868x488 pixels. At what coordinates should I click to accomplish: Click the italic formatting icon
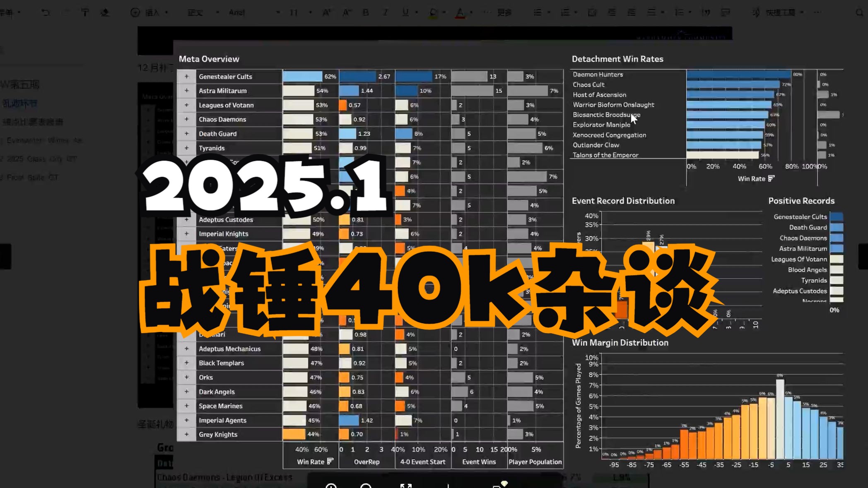[x=385, y=12]
